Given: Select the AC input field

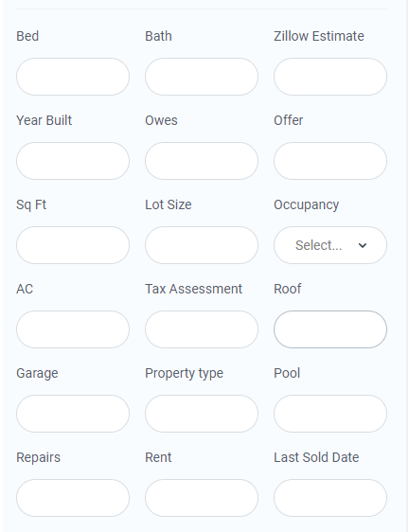Looking at the screenshot, I should 73,329.
